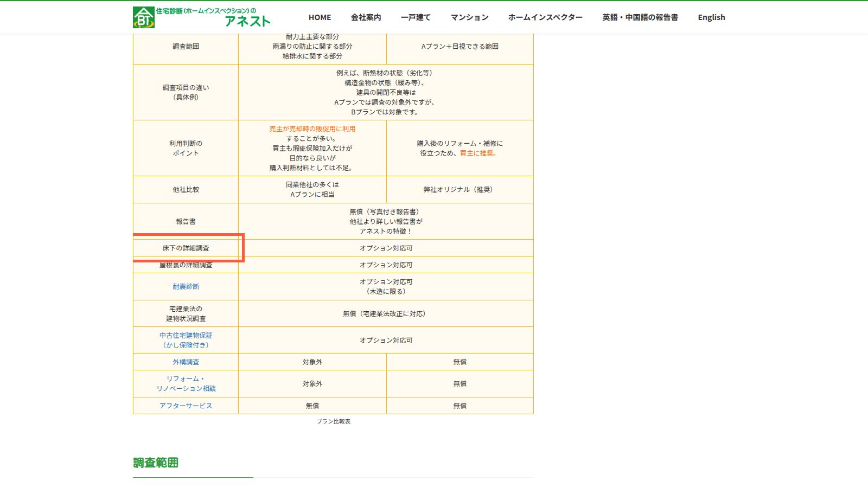Open the アフターサービス link
This screenshot has width=868, height=488.
[x=186, y=406]
